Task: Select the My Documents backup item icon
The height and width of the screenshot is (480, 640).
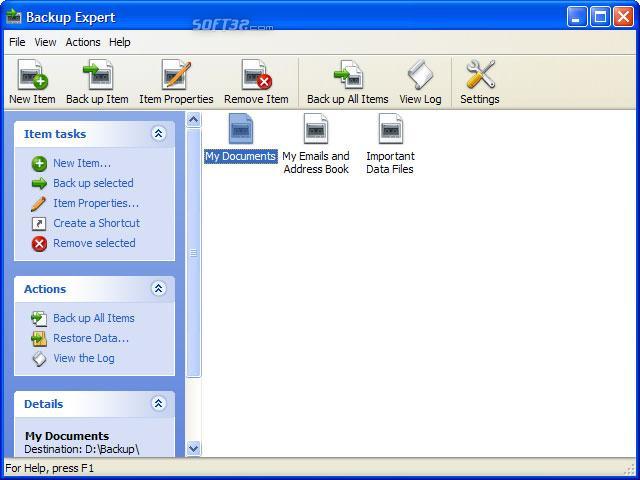Action: (241, 129)
